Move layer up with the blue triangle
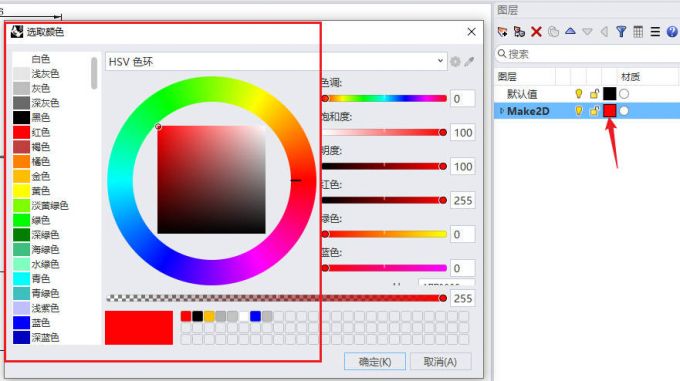680x381 pixels. pyautogui.click(x=570, y=31)
